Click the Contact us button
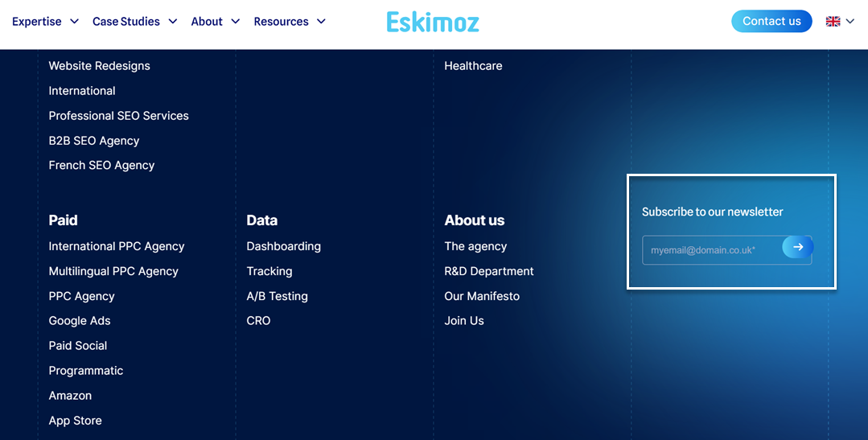Image resolution: width=868 pixels, height=440 pixels. (771, 21)
